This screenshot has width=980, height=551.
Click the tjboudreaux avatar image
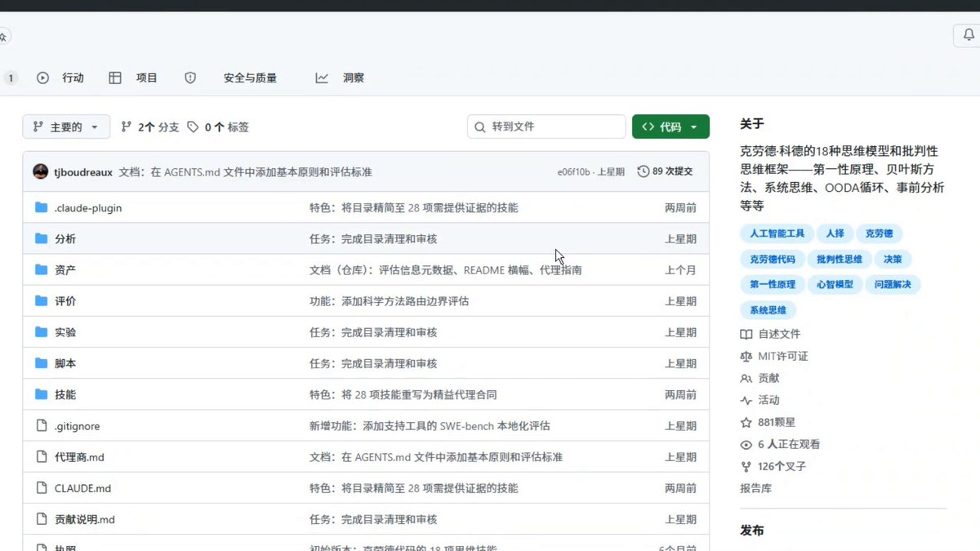coord(41,171)
